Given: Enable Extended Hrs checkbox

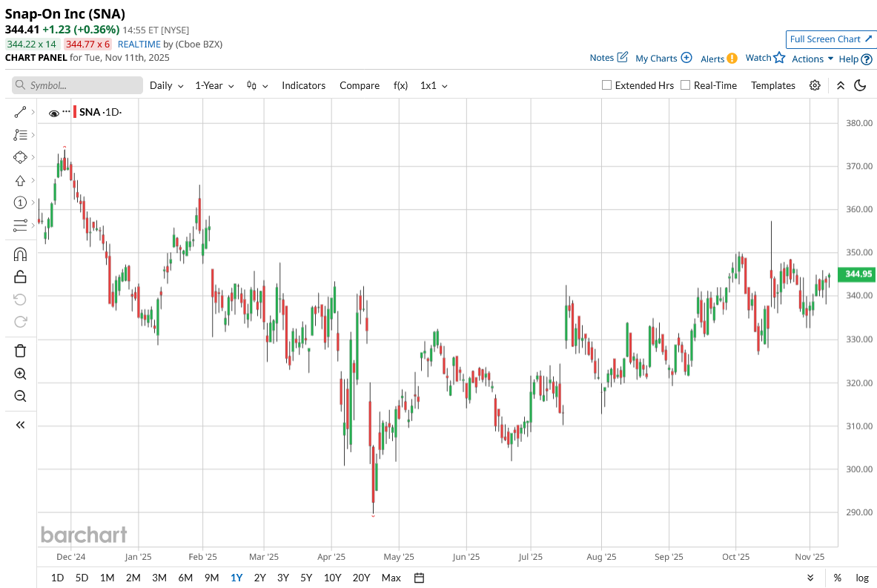Looking at the screenshot, I should pos(606,85).
